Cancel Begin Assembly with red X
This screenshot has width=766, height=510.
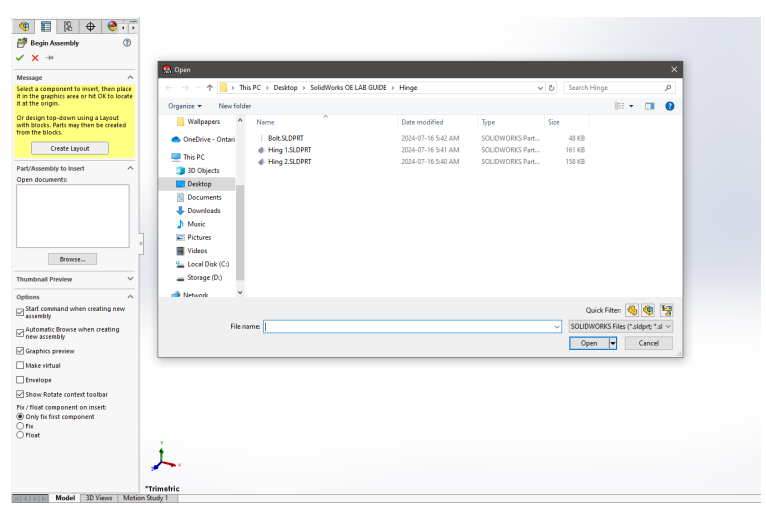tap(35, 58)
